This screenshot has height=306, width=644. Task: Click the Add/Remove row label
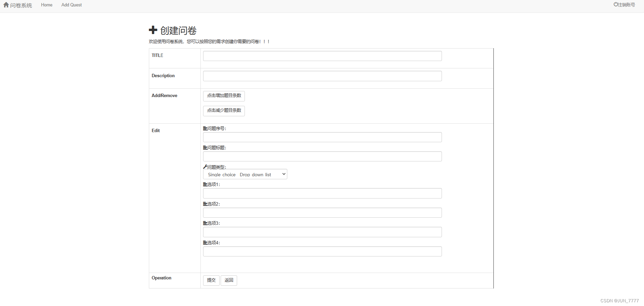pos(164,95)
